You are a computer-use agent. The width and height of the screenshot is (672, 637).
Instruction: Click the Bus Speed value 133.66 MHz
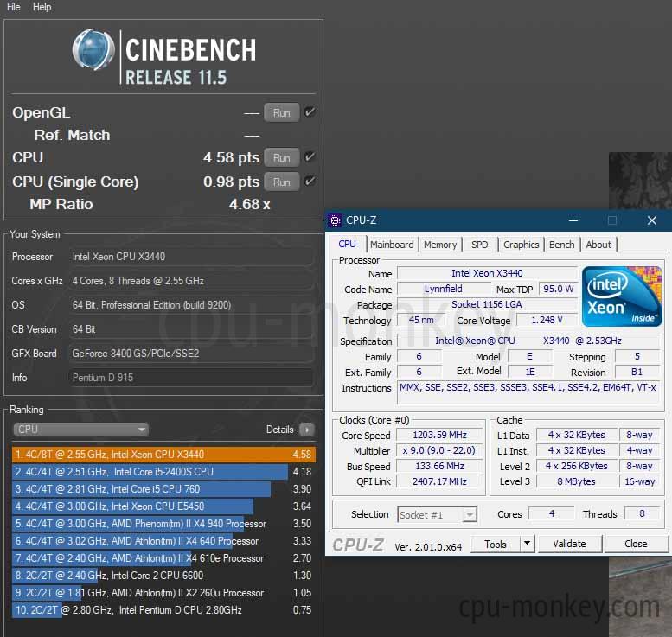click(439, 466)
